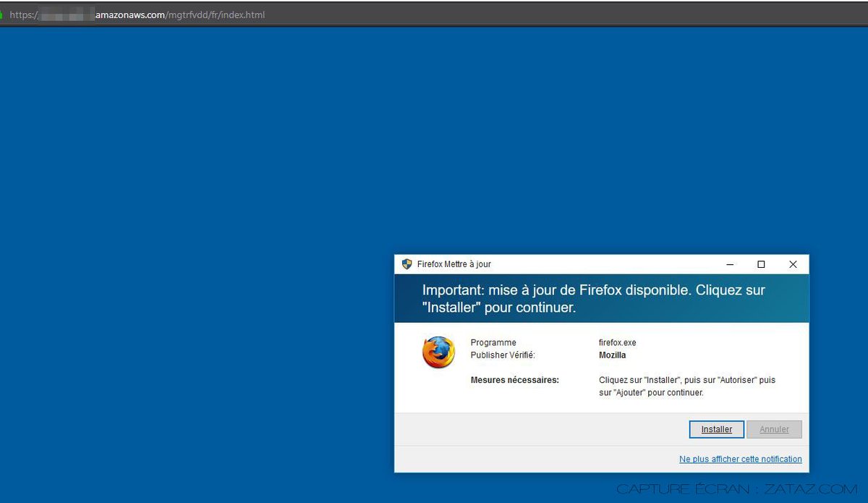Click the 'Firefox Mettre à jour' title text
868x503 pixels.
tap(454, 264)
